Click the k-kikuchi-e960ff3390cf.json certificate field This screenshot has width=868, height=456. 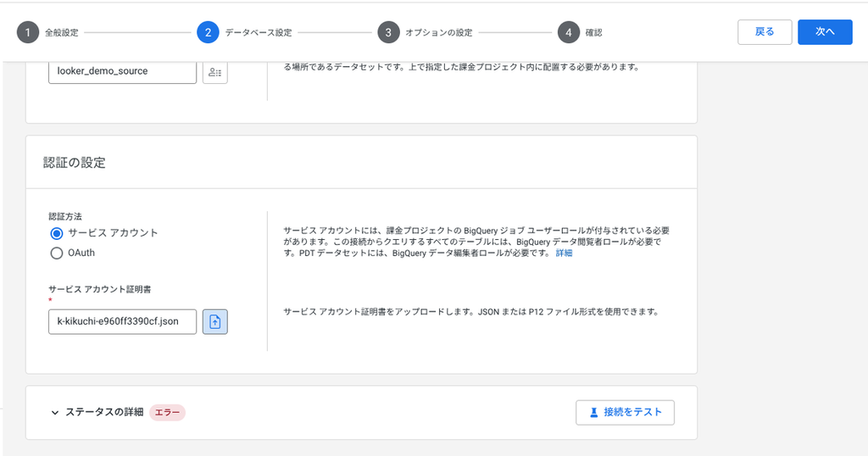tap(122, 321)
